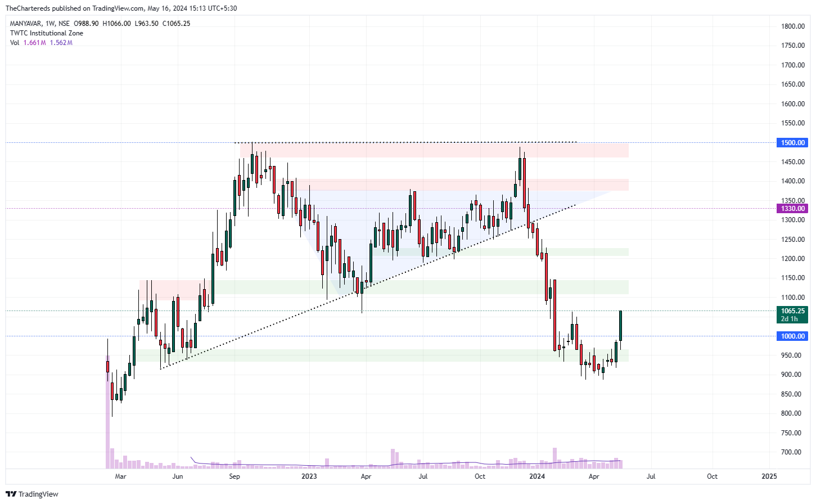Click the 1650.00 price axis tick
816x504 pixels.
tap(793, 84)
